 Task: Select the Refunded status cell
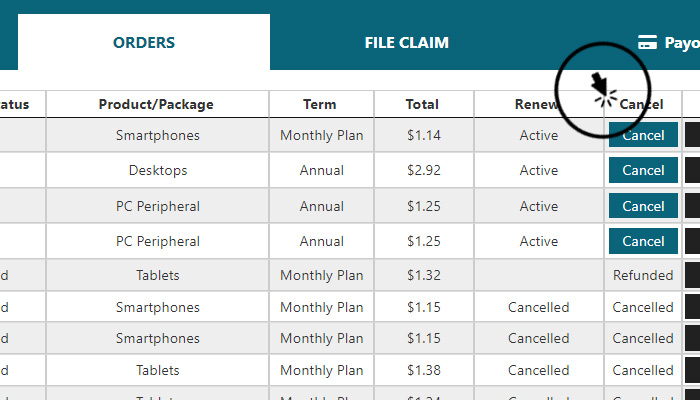pos(643,275)
